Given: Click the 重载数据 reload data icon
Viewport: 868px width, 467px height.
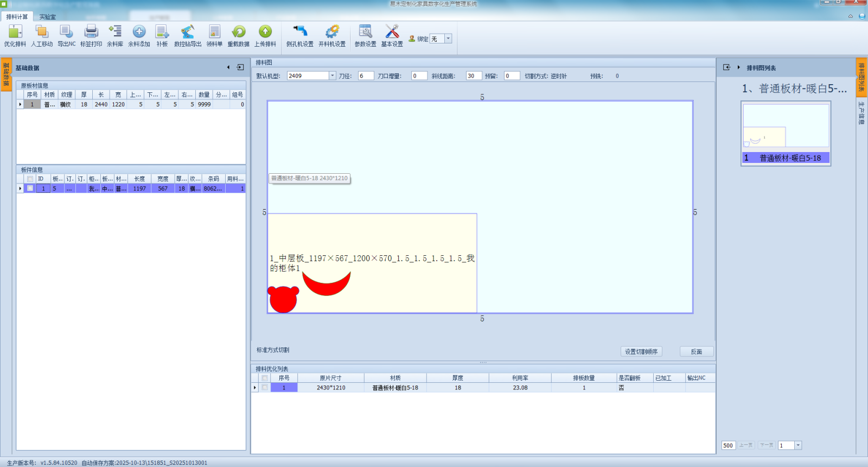Looking at the screenshot, I should (x=238, y=36).
